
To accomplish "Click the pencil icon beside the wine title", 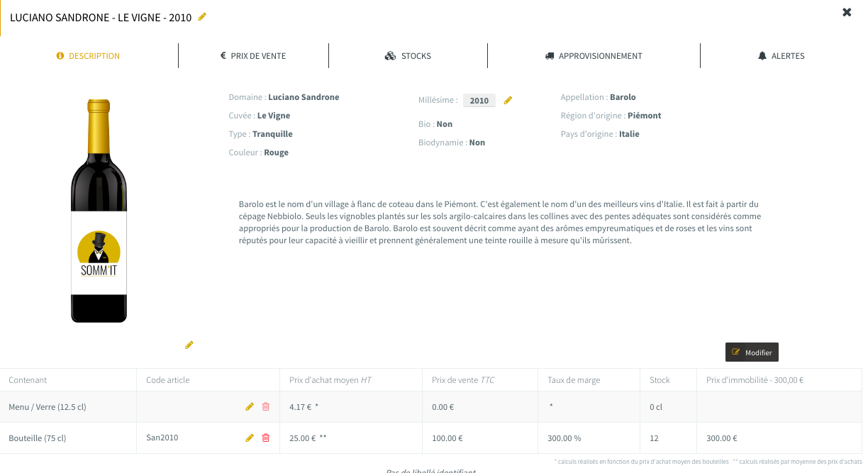I will pos(202,16).
